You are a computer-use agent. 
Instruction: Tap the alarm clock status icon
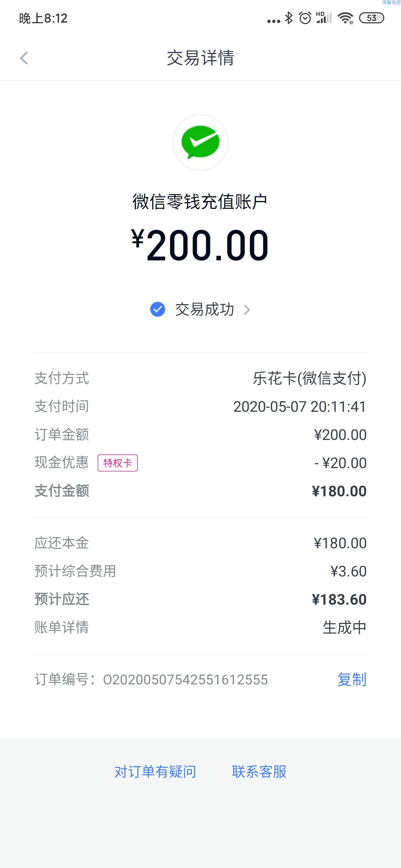305,18
